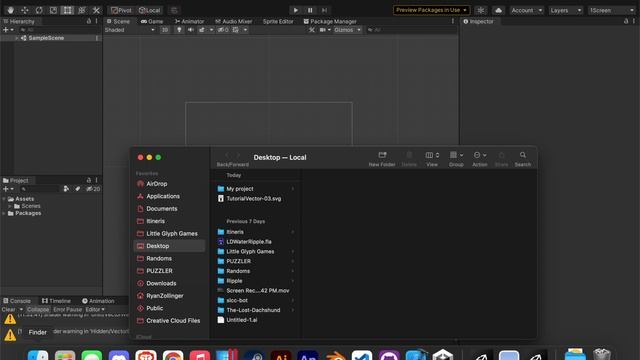Click the Pause button in Unity
640x360 pixels.
coord(310,10)
